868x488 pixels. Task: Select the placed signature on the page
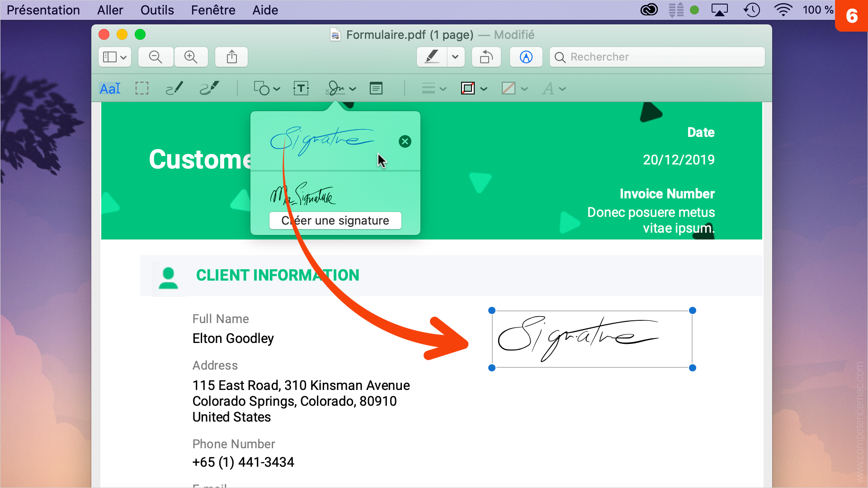(x=592, y=339)
